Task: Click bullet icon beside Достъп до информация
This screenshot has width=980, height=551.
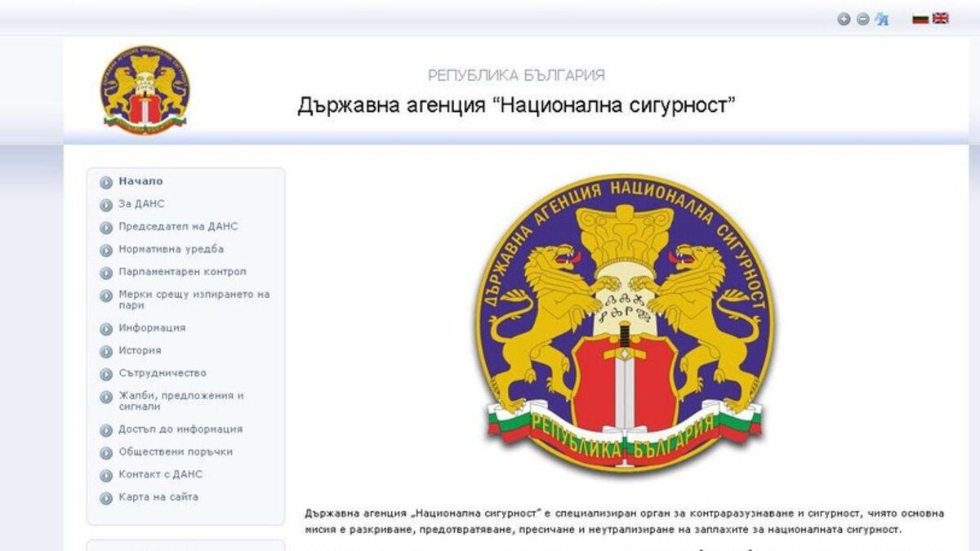Action: pos(105,431)
